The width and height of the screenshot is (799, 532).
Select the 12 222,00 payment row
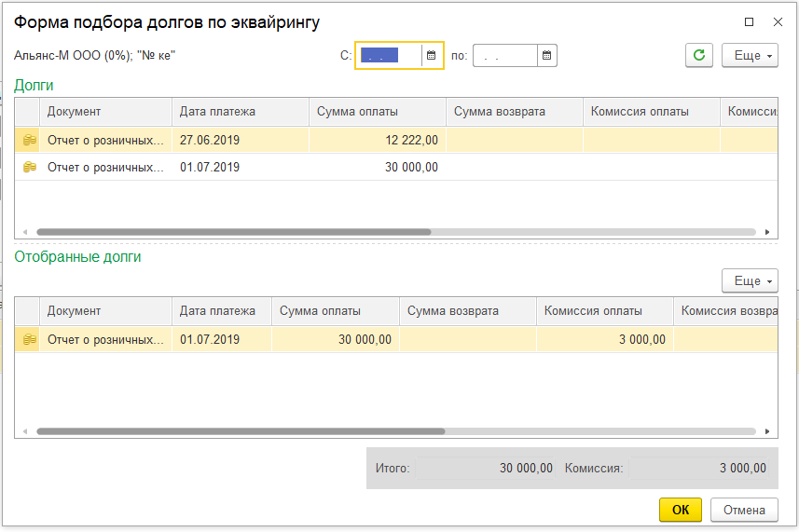coord(377,141)
